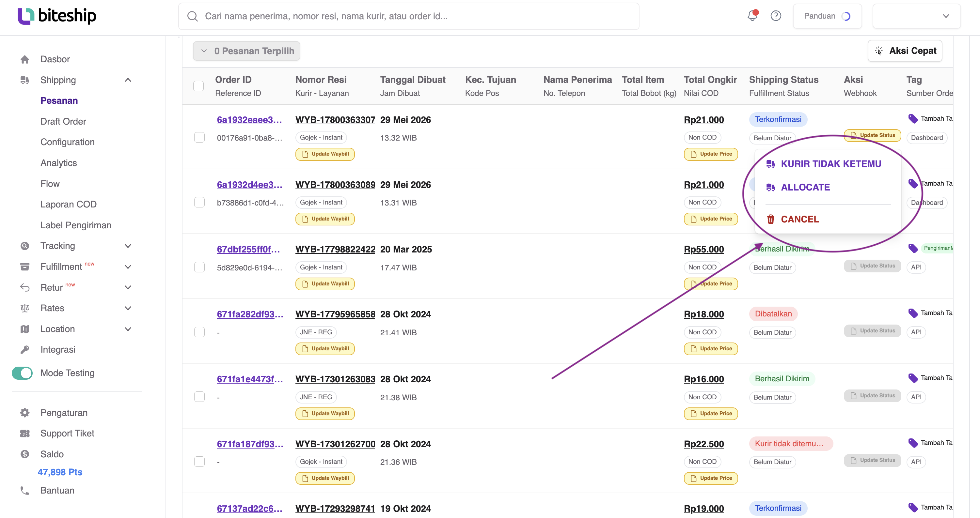Click the Fulfillment box icon
This screenshot has height=518, width=980.
click(x=25, y=267)
